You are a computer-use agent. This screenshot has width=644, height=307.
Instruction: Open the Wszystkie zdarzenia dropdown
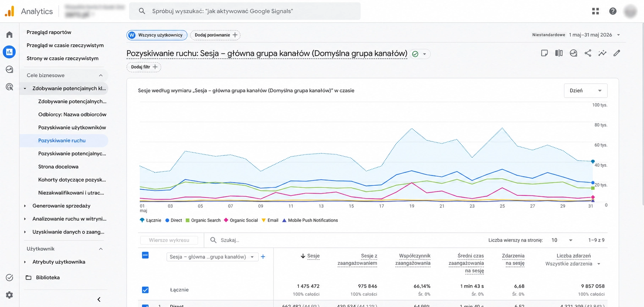click(573, 264)
